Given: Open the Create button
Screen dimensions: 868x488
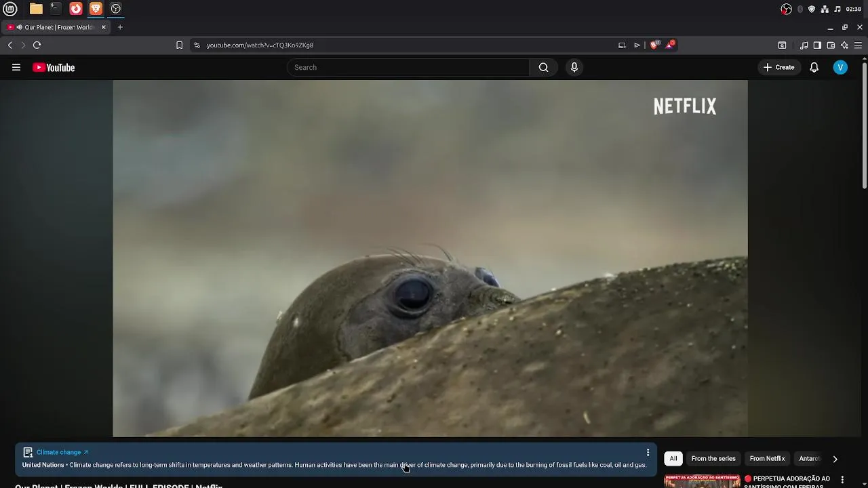Looking at the screenshot, I should tap(779, 67).
